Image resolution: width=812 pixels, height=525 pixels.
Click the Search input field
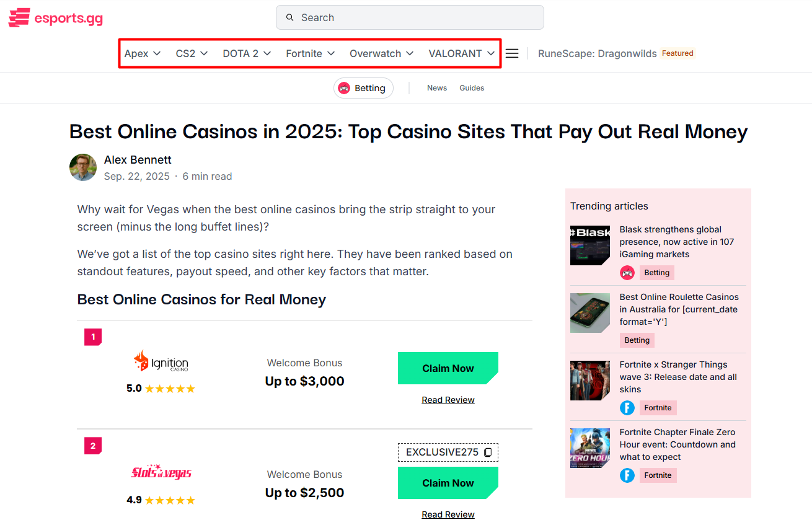(x=410, y=17)
